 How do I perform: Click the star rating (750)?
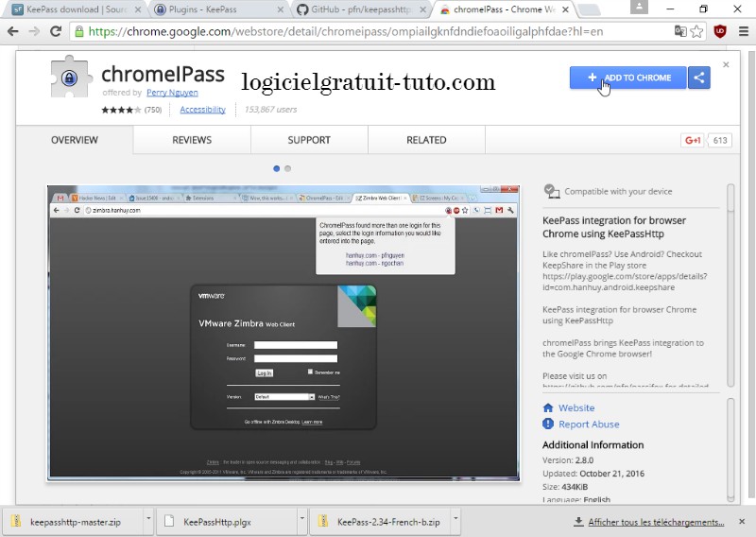[131, 110]
